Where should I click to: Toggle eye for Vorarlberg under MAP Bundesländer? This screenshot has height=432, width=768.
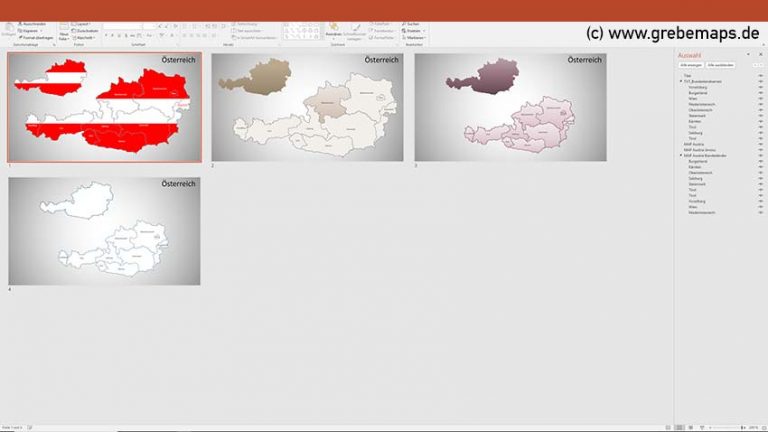coord(761,201)
